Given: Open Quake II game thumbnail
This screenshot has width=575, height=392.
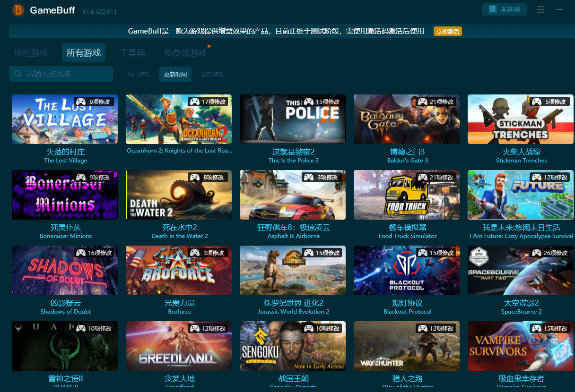Looking at the screenshot, I should click(65, 346).
